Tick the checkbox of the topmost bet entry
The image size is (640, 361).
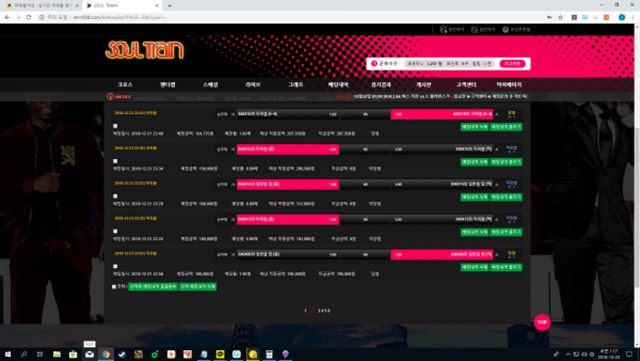[115, 126]
